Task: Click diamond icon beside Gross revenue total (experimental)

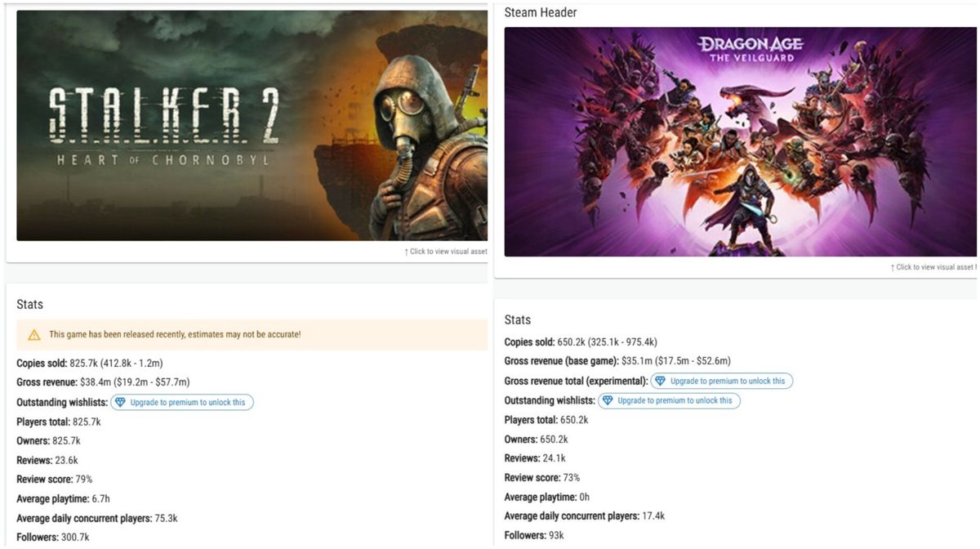Action: (660, 382)
